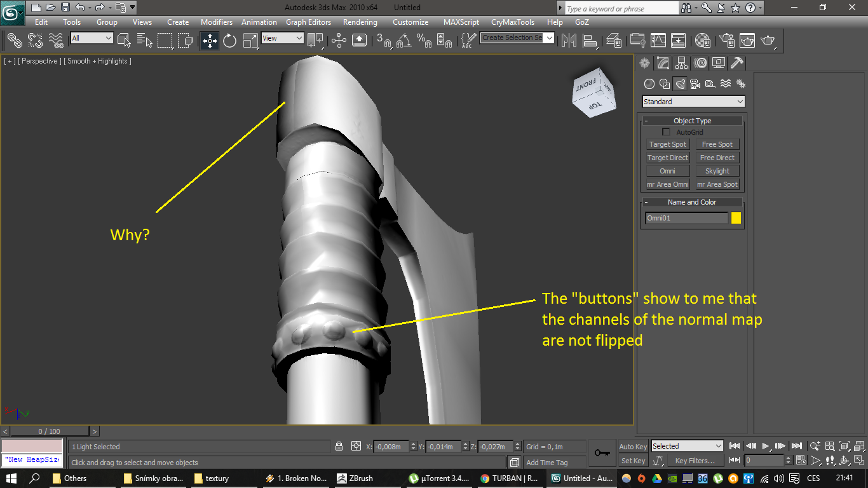Viewport: 868px width, 488px height.
Task: Activate the Select and Move tool
Action: [209, 41]
